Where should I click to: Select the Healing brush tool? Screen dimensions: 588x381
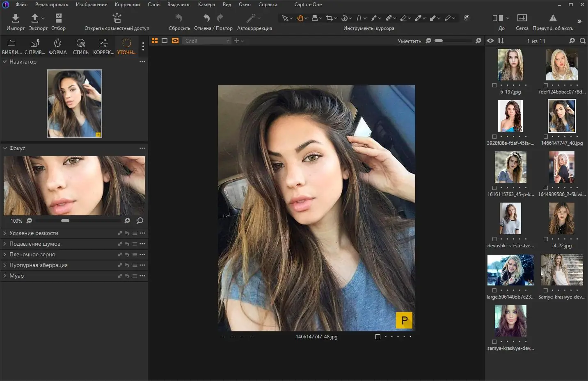tap(389, 18)
